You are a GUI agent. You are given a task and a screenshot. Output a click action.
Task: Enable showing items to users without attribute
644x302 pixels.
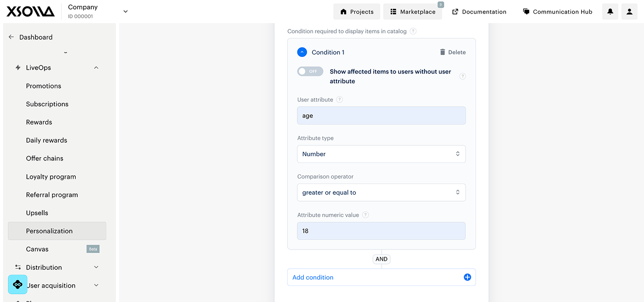[x=310, y=71]
